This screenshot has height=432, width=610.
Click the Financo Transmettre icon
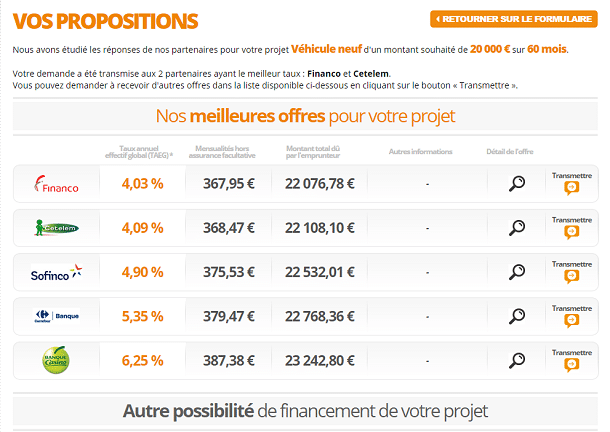tap(572, 187)
